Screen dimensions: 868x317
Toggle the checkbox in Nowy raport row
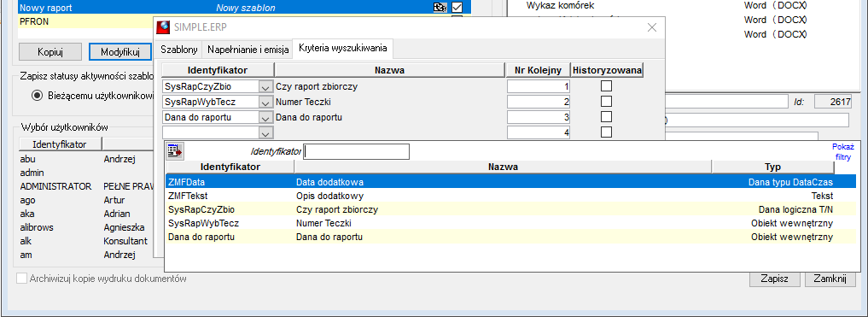point(457,8)
